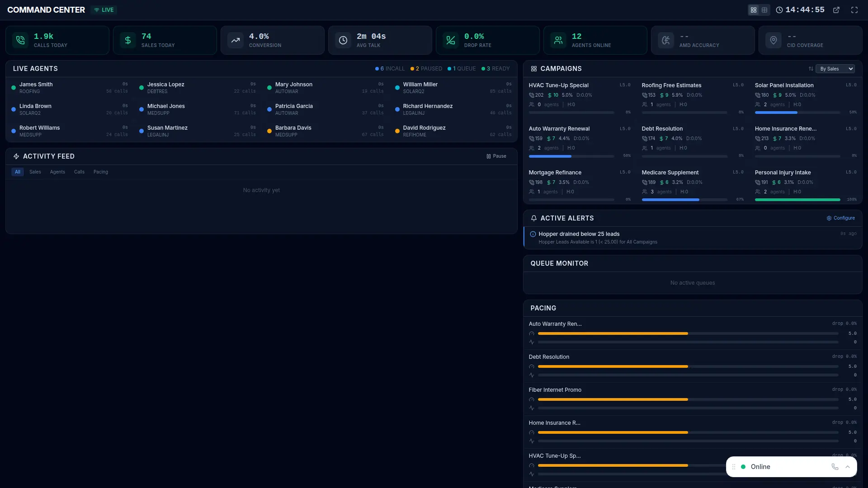Switch to the Agents tab in Activity Feed
The height and width of the screenshot is (488, 868).
(x=57, y=172)
